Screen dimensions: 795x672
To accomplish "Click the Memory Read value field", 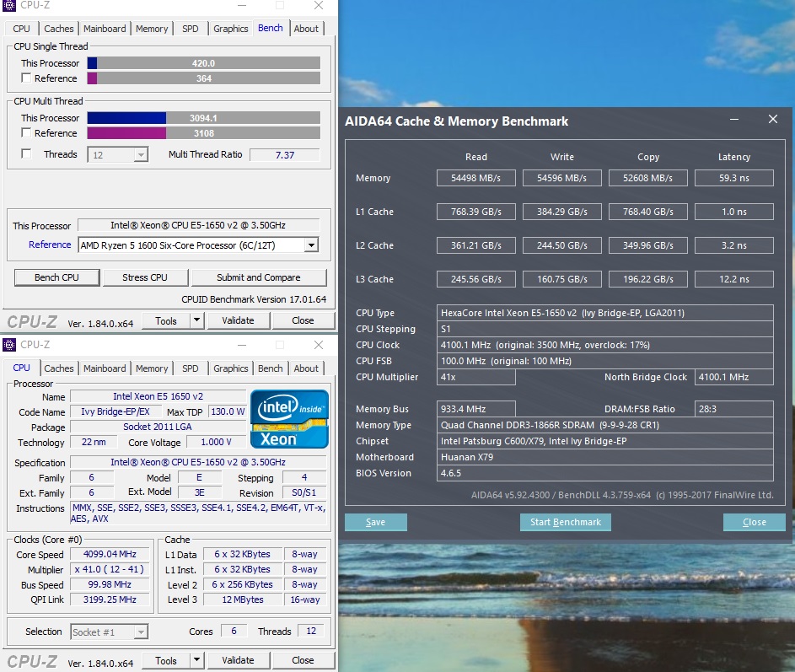I will (476, 178).
